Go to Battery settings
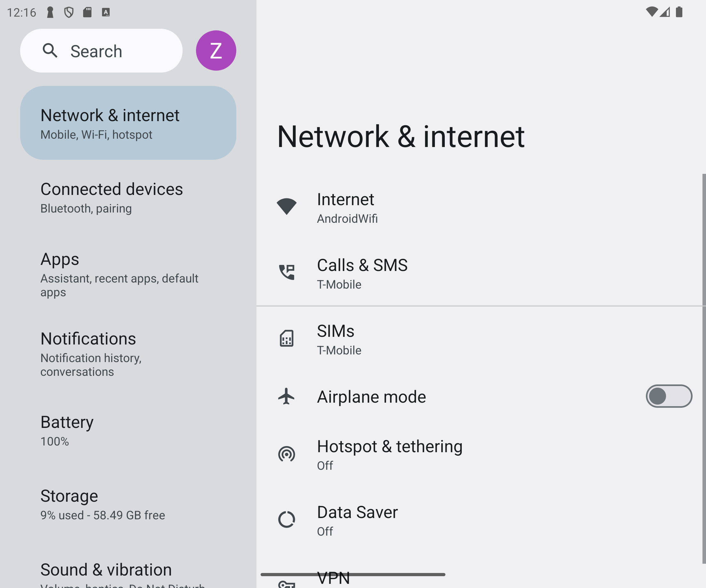706x588 pixels. (128, 430)
